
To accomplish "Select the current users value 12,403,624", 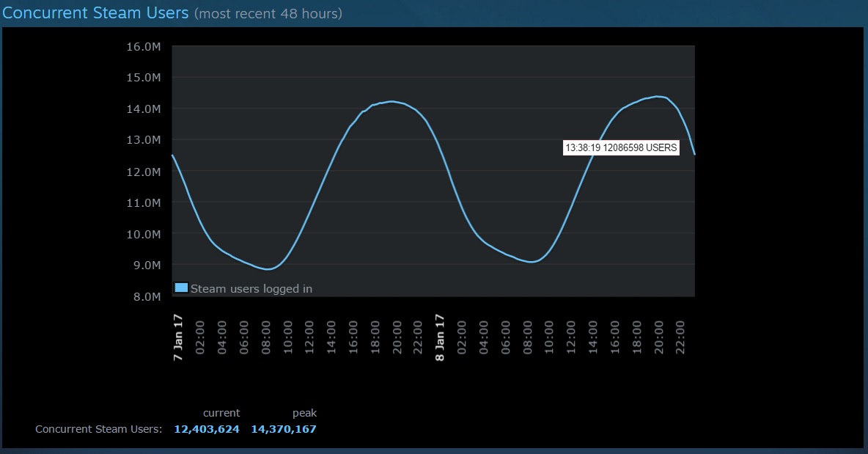I will point(207,429).
